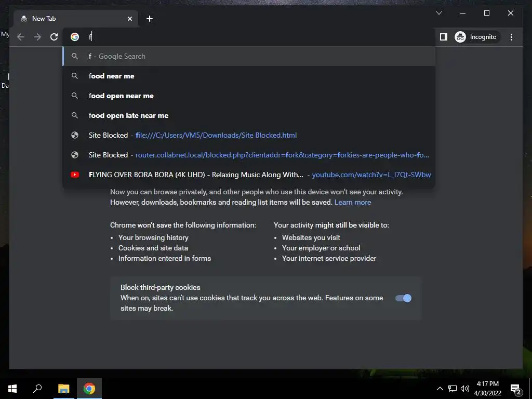Screen dimensions: 532x399
Task: Open Windows taskbar search
Action: [x=37, y=389]
